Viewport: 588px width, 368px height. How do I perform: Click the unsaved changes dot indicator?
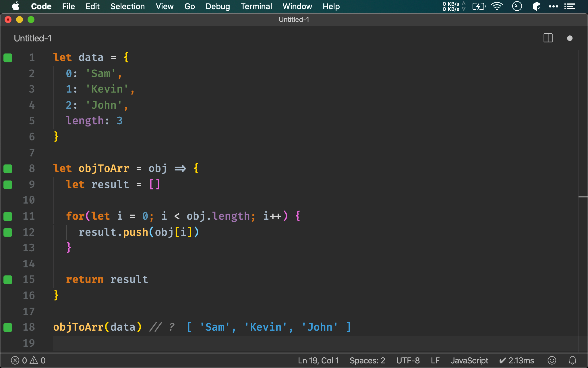tap(570, 38)
